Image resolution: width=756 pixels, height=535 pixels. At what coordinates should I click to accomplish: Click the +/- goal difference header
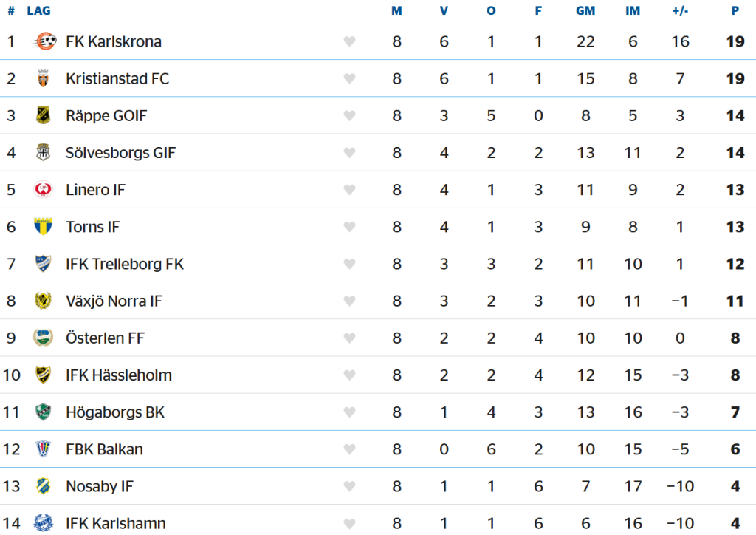pos(680,11)
